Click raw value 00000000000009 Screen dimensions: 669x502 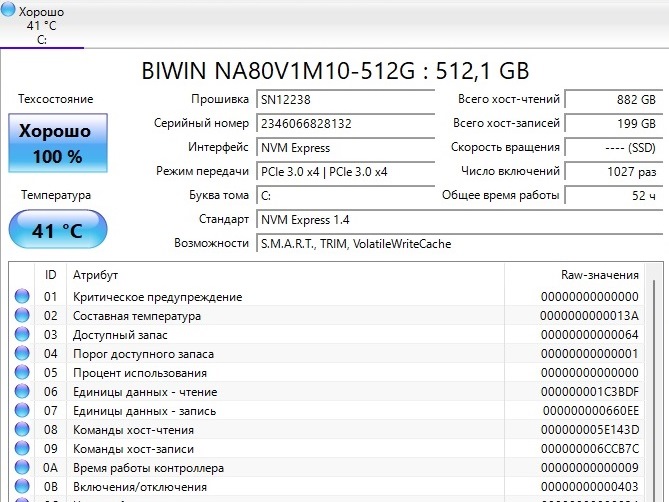point(590,467)
